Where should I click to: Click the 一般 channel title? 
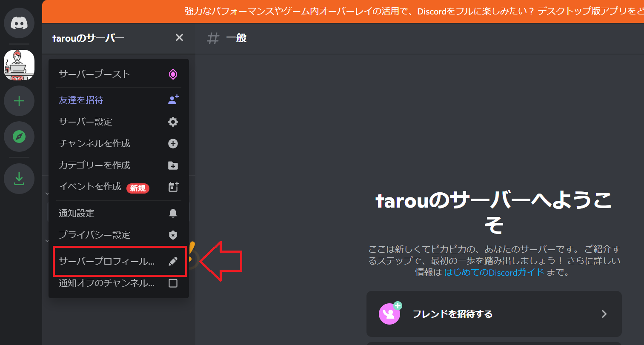(236, 38)
